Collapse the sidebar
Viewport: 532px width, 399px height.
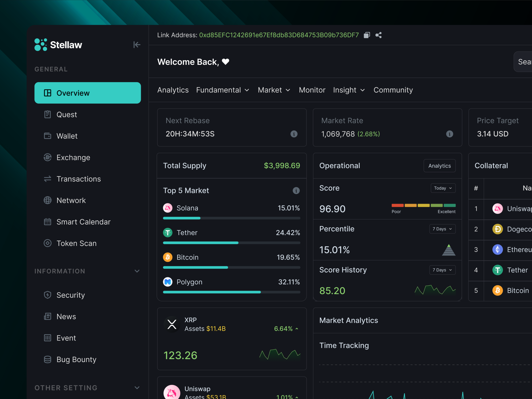[x=137, y=44]
